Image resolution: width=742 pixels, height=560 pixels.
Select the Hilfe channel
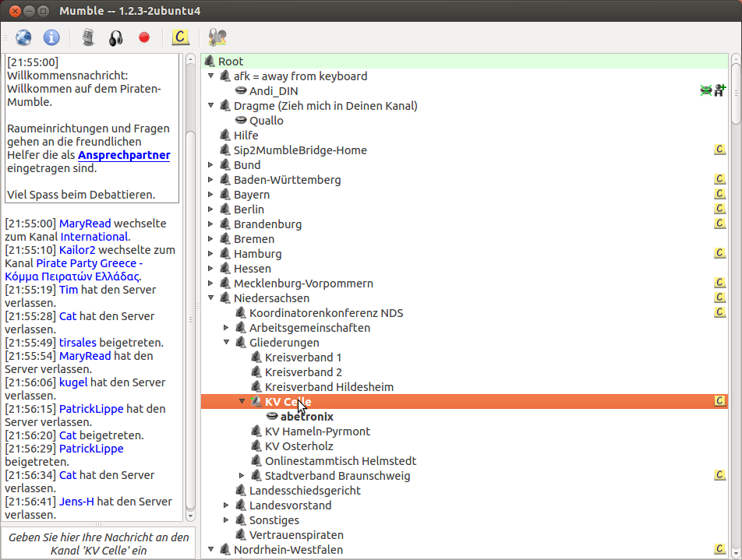click(246, 136)
